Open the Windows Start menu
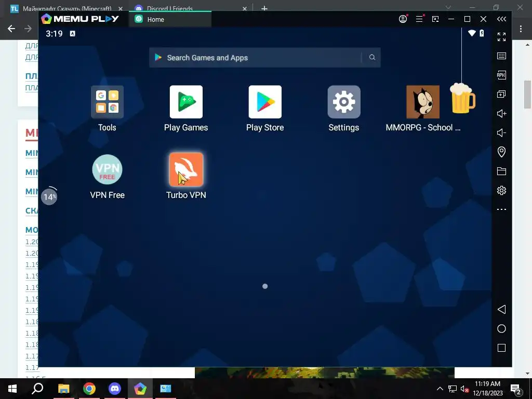Screen dimensions: 532x399 click(x=12, y=389)
